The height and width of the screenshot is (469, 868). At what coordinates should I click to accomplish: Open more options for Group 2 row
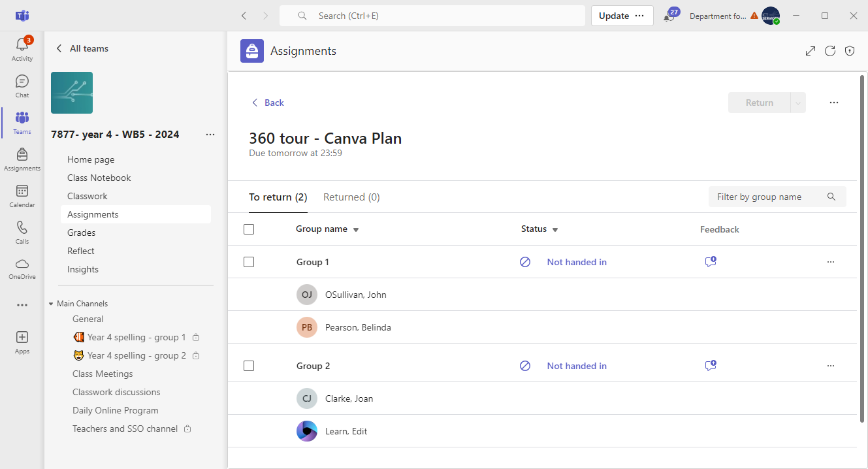click(x=831, y=366)
